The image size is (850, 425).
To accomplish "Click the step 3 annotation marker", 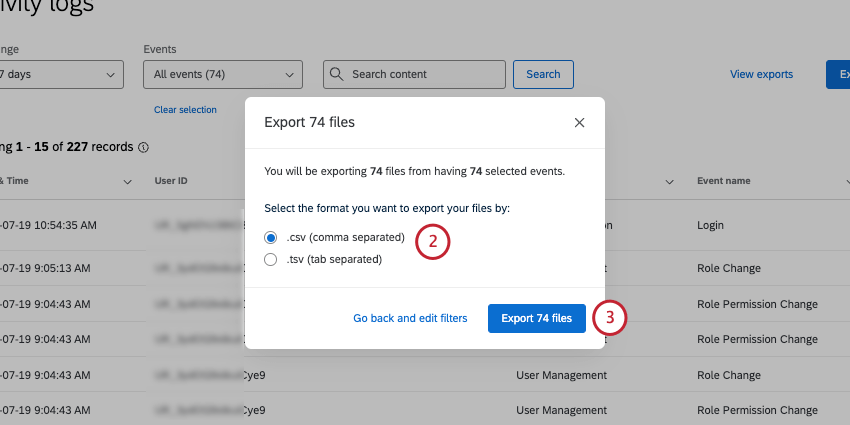I will click(609, 318).
